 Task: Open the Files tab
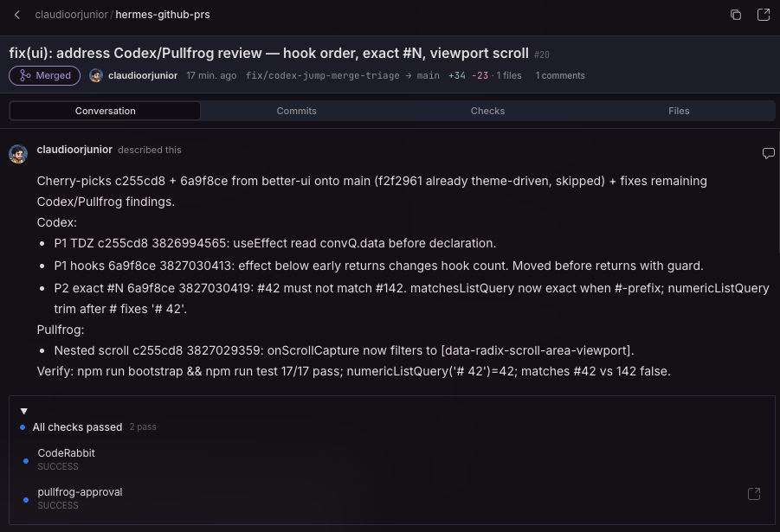coord(679,111)
